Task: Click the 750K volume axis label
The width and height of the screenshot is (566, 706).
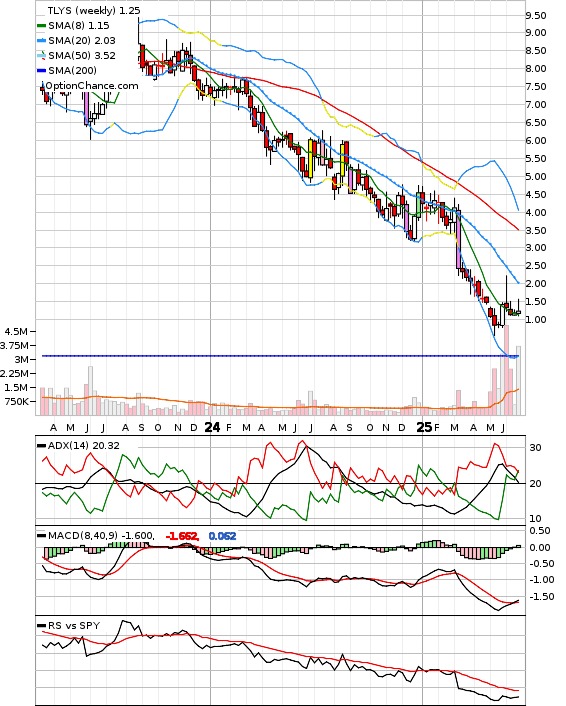Action: coord(16,401)
